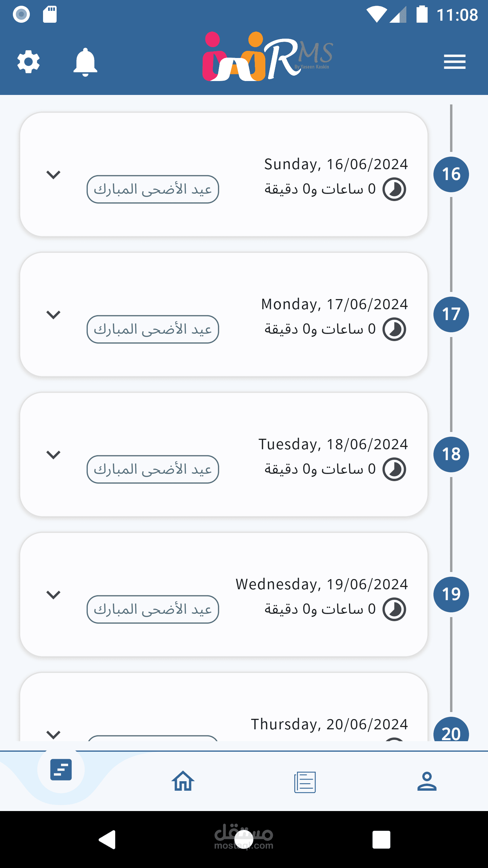This screenshot has height=868, width=488.
Task: Select the timeline tab in bottom navigation
Action: click(x=61, y=770)
